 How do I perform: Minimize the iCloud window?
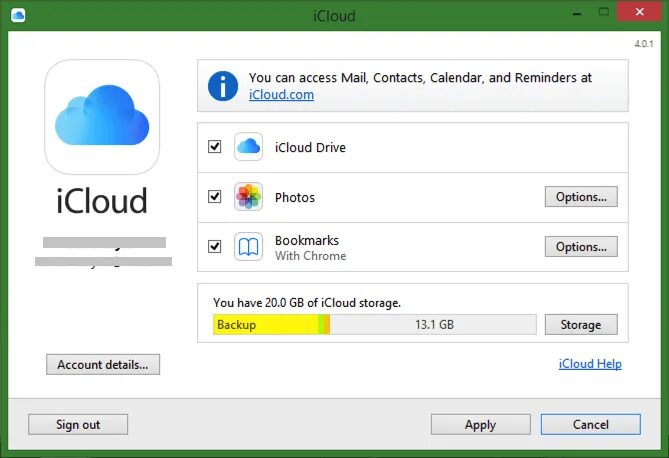(x=577, y=13)
